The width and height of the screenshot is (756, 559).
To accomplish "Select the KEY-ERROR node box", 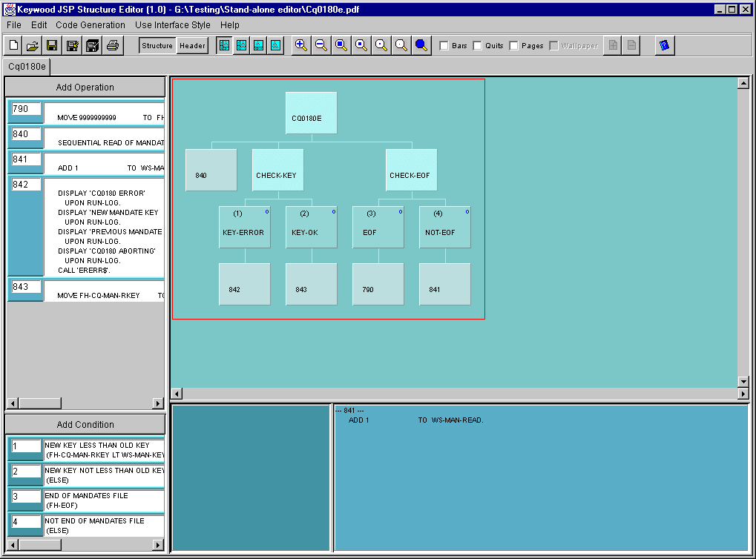I will click(x=244, y=227).
